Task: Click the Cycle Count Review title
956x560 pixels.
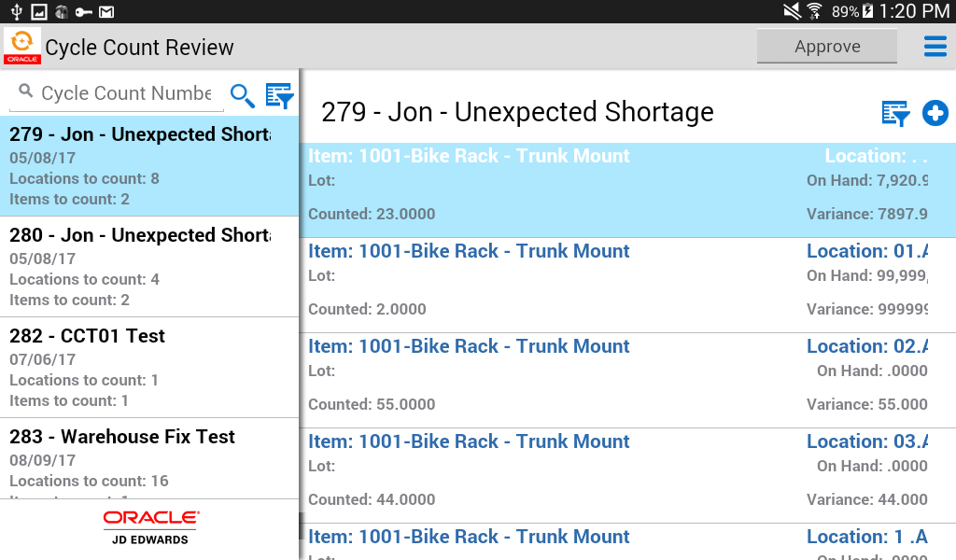Action: click(139, 48)
